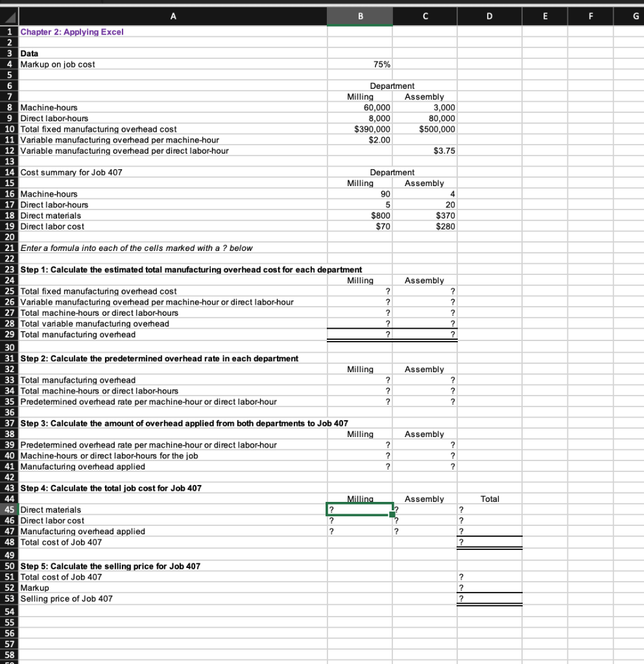Select column A header
The width and height of the screenshot is (644, 664).
pyautogui.click(x=173, y=16)
